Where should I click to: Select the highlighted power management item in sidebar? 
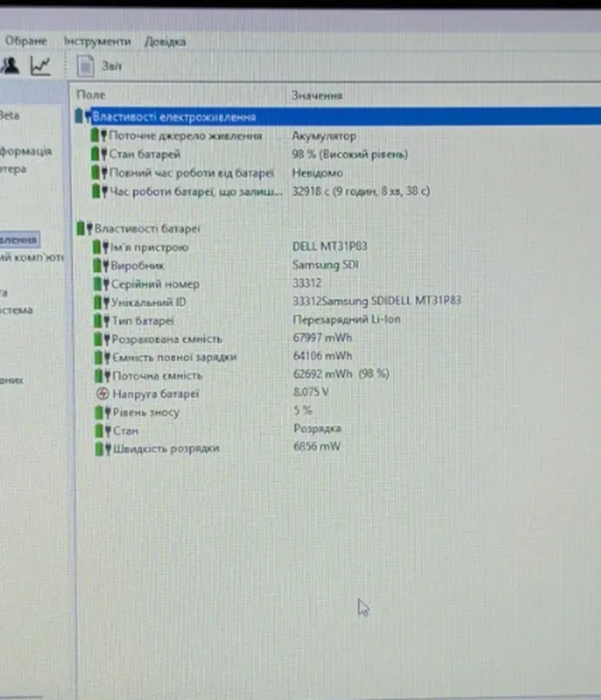pos(19,240)
